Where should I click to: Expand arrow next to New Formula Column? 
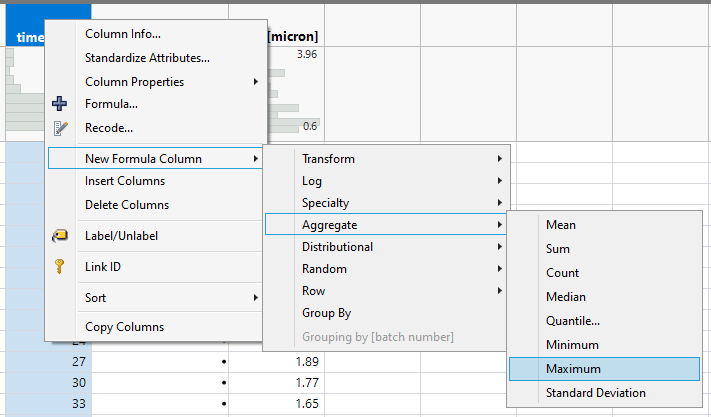point(256,159)
